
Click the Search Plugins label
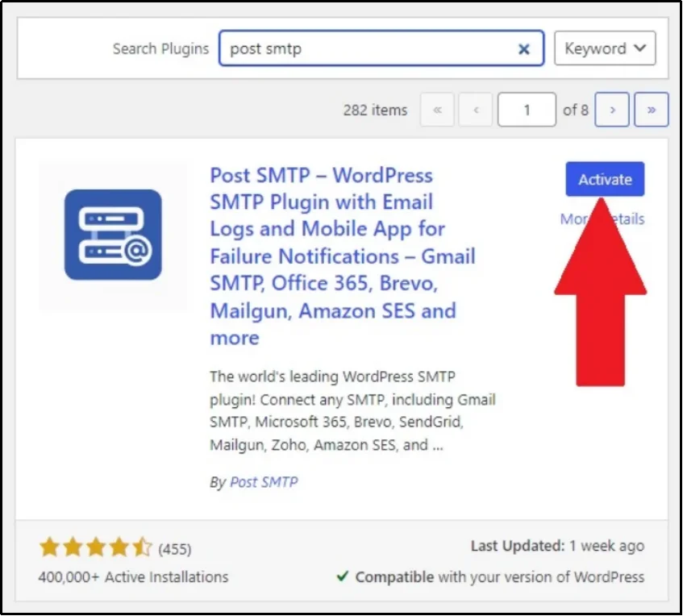(x=160, y=48)
